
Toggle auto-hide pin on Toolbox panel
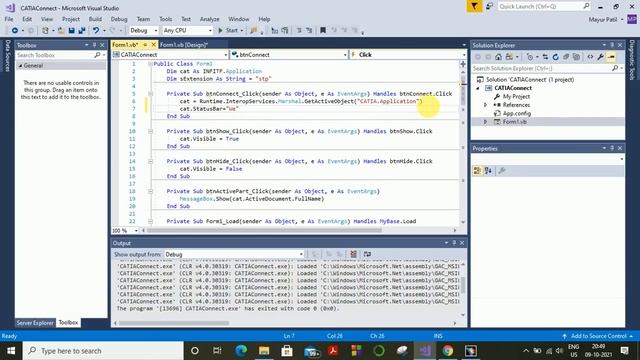(x=94, y=45)
